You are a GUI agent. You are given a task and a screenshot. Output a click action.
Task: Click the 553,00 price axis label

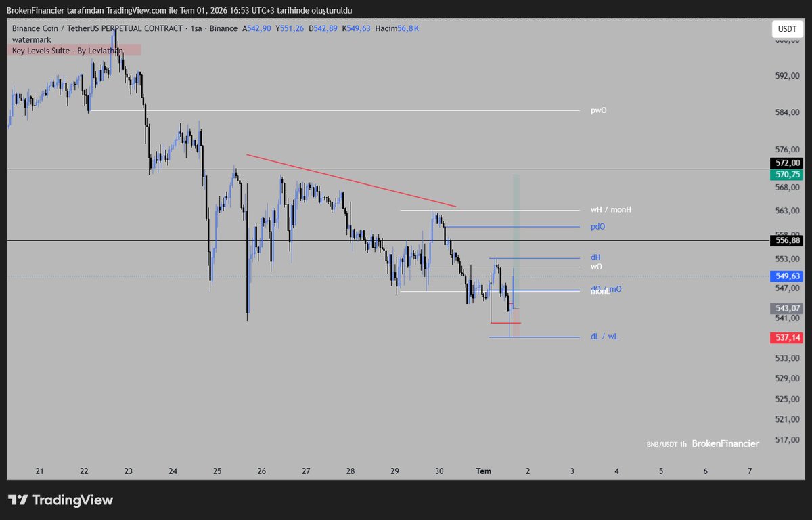788,259
